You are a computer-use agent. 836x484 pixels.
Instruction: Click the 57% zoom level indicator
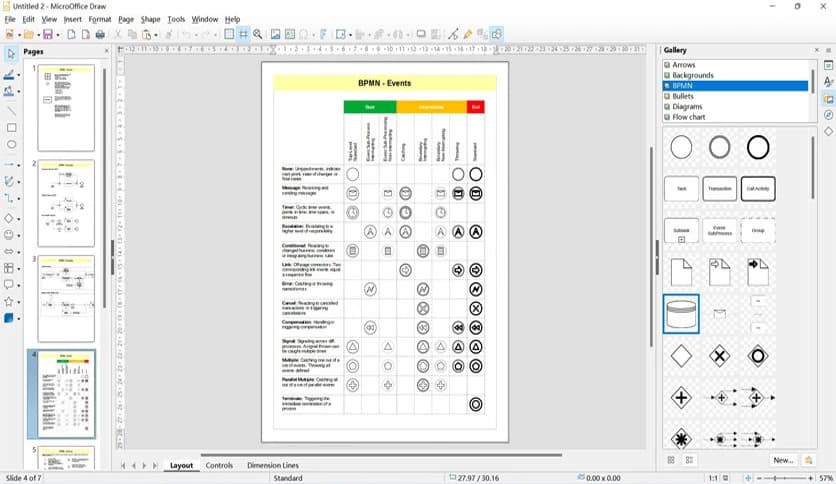tap(826, 478)
